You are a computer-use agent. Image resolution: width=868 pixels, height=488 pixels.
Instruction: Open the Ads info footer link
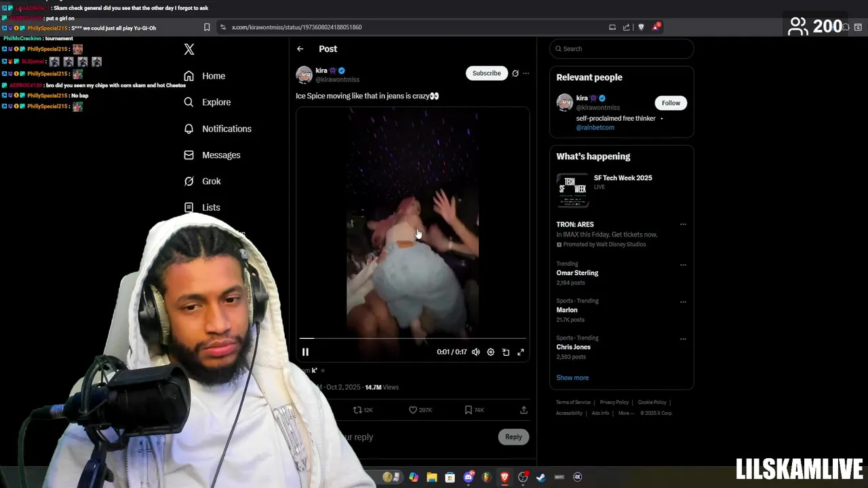600,413
